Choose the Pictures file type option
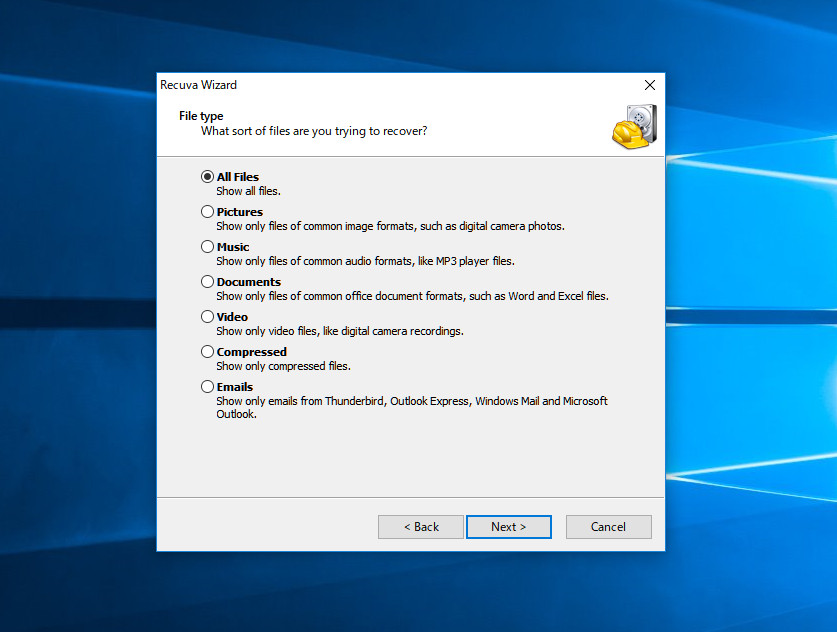The image size is (837, 632). [x=208, y=212]
